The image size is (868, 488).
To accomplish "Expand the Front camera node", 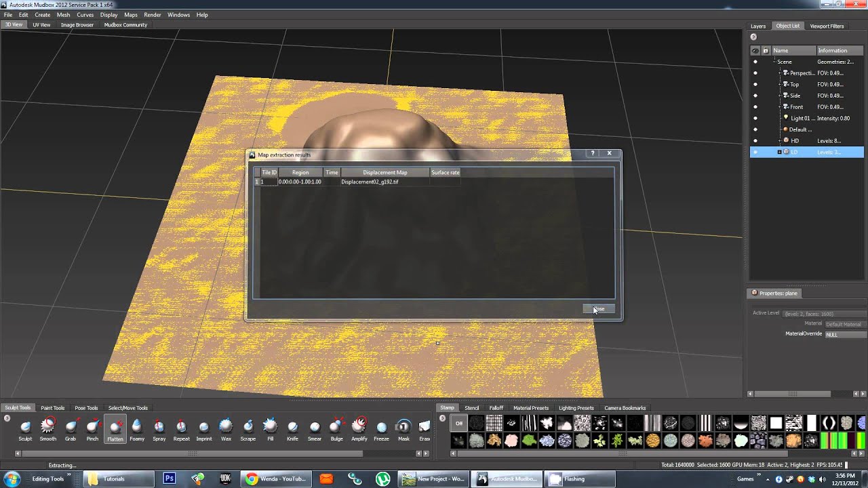I will click(779, 106).
